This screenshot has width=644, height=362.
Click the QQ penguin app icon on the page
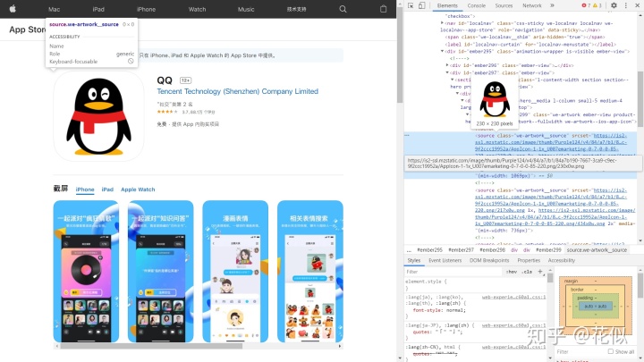tap(98, 116)
